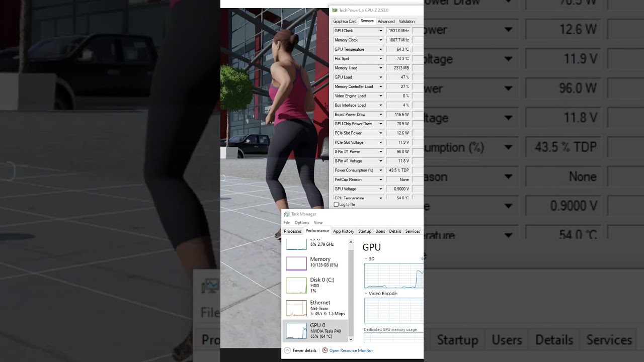Expand the GPU Clock sensor dropdown
This screenshot has height=362, width=644.
(381, 31)
